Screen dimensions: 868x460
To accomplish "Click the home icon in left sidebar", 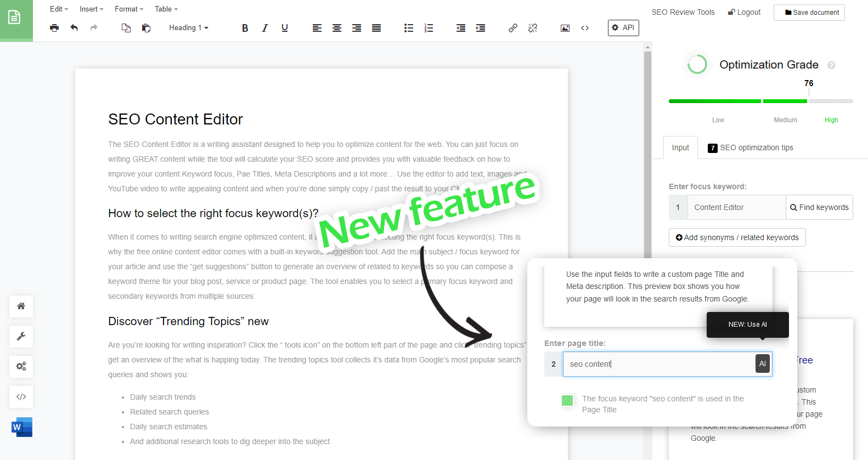I will point(21,306).
